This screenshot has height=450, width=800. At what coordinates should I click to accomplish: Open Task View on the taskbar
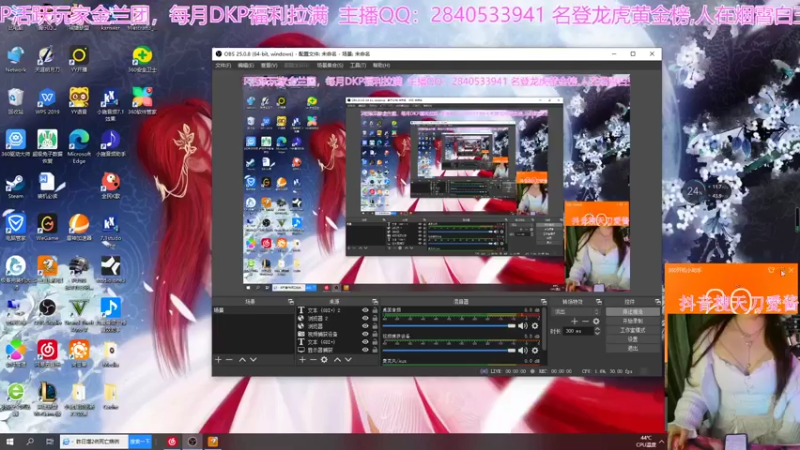tap(49, 441)
